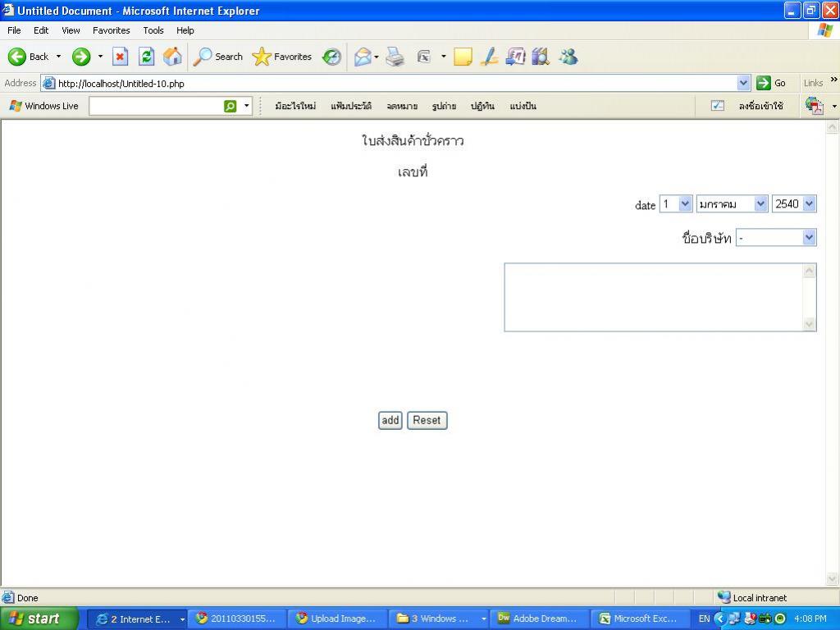
Task: Click the page scrollbar's down arrow
Action: pyautogui.click(x=832, y=578)
